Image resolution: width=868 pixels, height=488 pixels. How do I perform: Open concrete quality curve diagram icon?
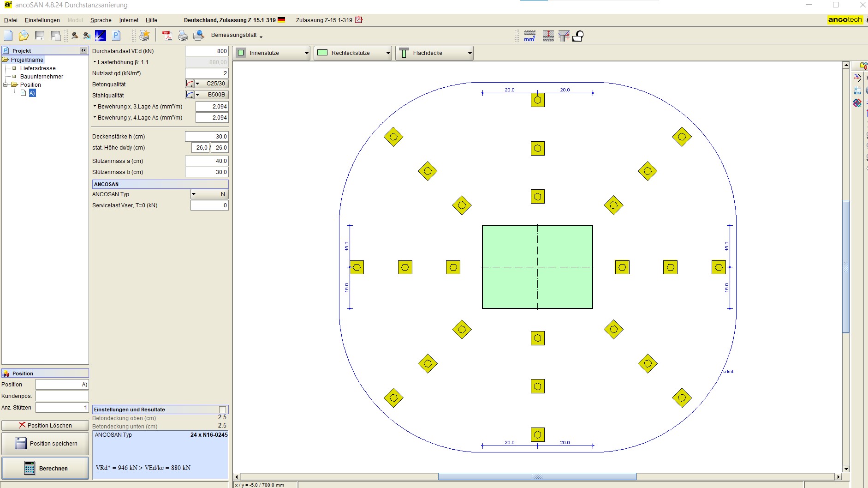click(x=190, y=84)
